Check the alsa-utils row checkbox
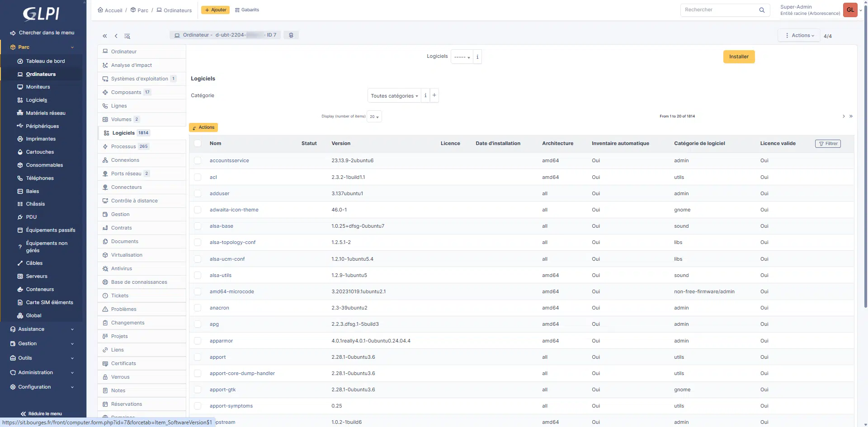 click(198, 275)
